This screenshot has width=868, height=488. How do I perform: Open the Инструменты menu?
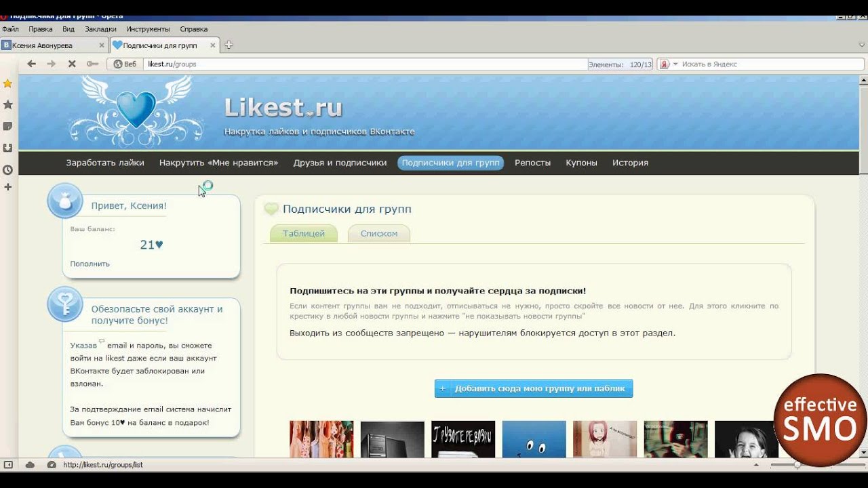click(148, 29)
